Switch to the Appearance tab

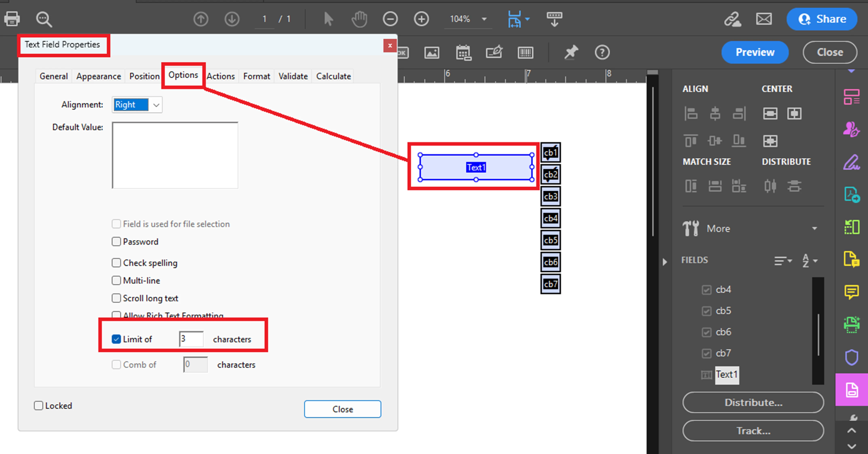click(x=98, y=76)
